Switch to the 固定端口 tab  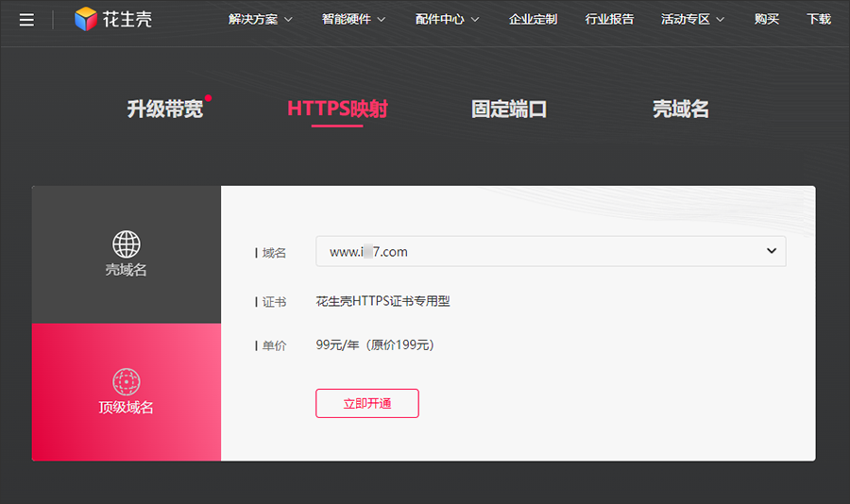(x=509, y=109)
